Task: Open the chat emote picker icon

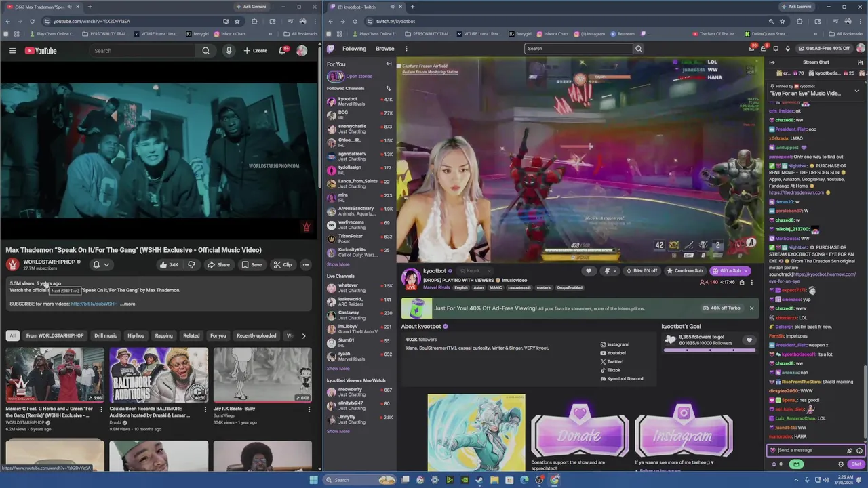Action: click(x=859, y=451)
